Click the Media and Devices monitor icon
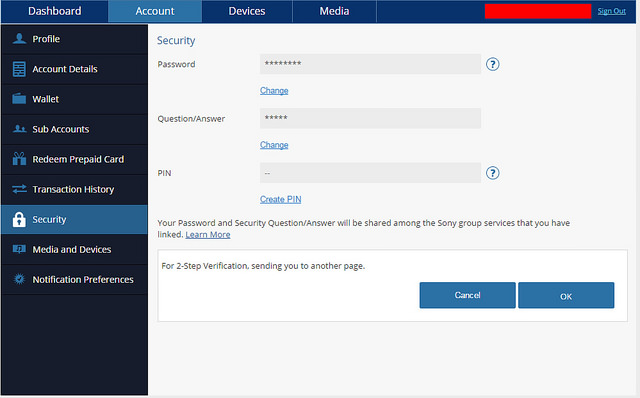 (19, 249)
